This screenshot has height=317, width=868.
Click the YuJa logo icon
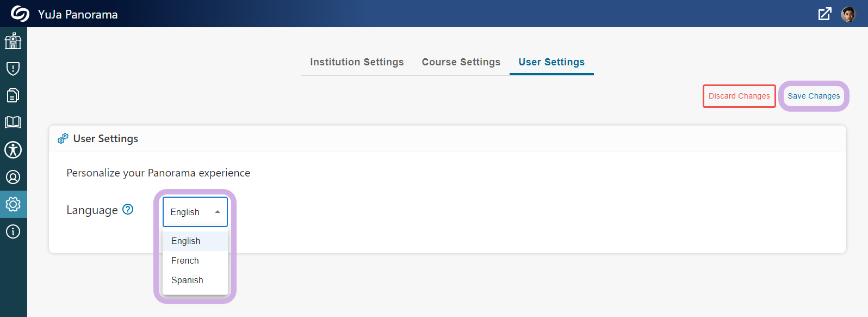point(20,14)
